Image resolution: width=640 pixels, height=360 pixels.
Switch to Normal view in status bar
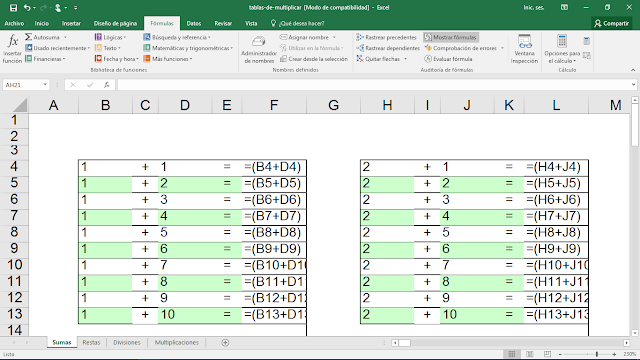pos(512,354)
